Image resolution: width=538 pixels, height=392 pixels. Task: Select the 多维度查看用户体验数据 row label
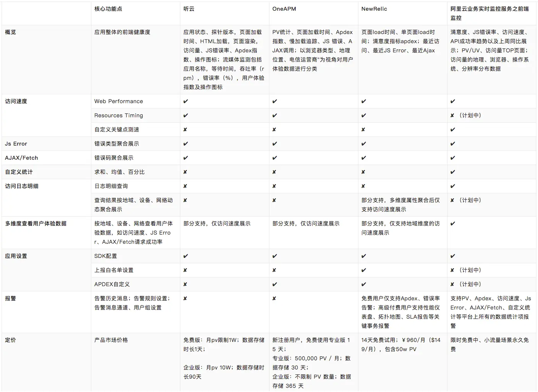coord(36,224)
